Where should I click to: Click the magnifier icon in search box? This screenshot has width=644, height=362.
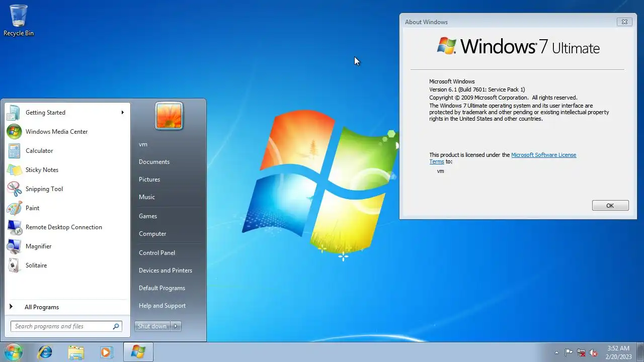pyautogui.click(x=116, y=326)
